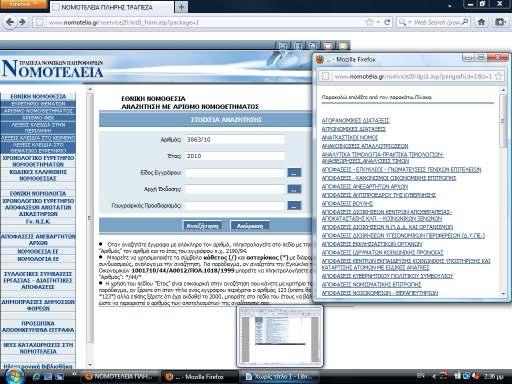Click the taskbar preview thumbnail of the document
The width and height of the screenshot is (512, 384).
280,336
